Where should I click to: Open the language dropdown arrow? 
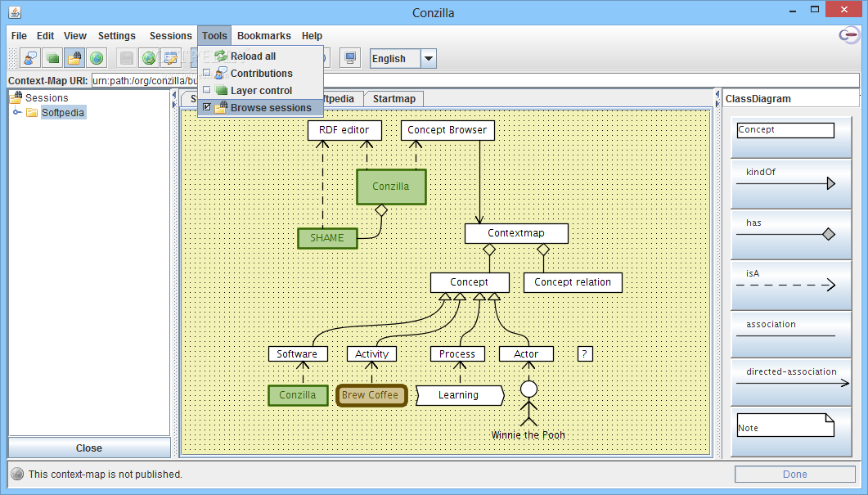429,58
